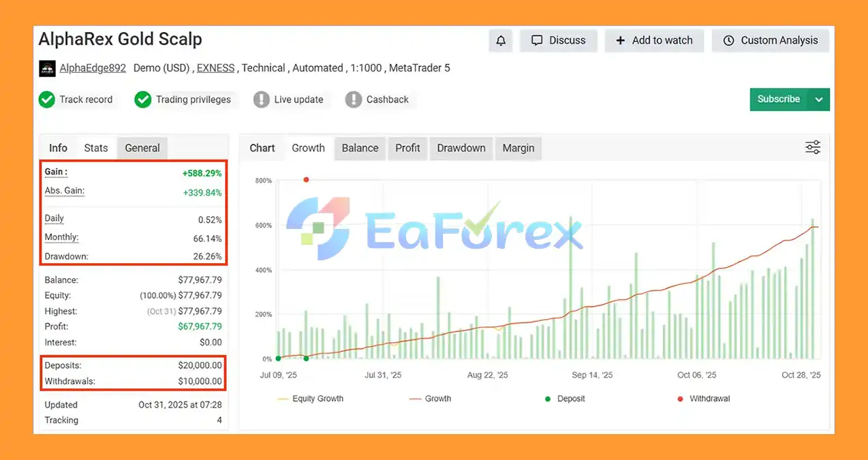Screen dimensions: 868x460
Task: Click the Add to watch button
Action: (x=654, y=41)
